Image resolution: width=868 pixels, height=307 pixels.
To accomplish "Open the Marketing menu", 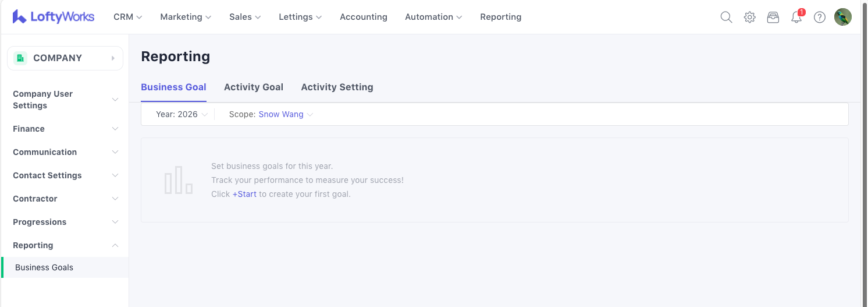I will [x=186, y=17].
